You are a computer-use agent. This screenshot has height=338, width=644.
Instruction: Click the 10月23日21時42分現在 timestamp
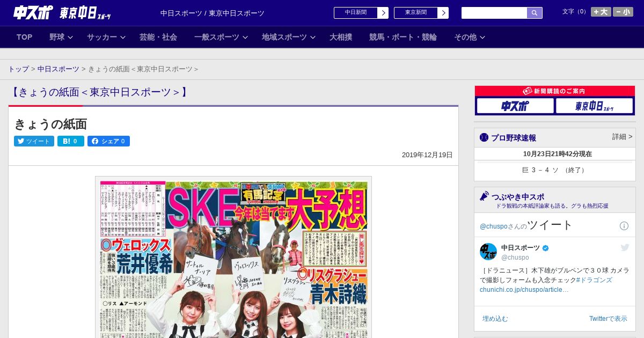[558, 154]
